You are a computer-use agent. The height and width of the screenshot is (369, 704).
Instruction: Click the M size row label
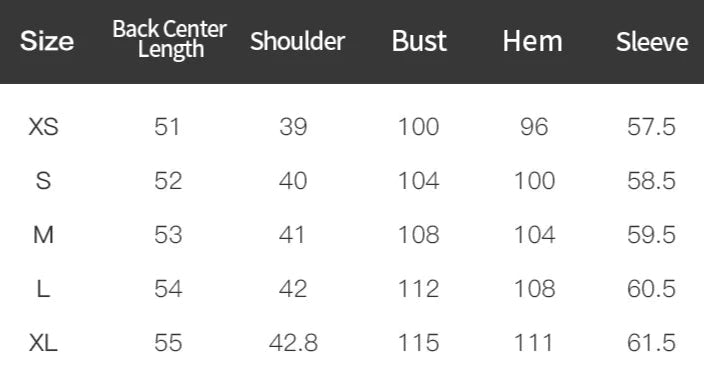click(43, 235)
